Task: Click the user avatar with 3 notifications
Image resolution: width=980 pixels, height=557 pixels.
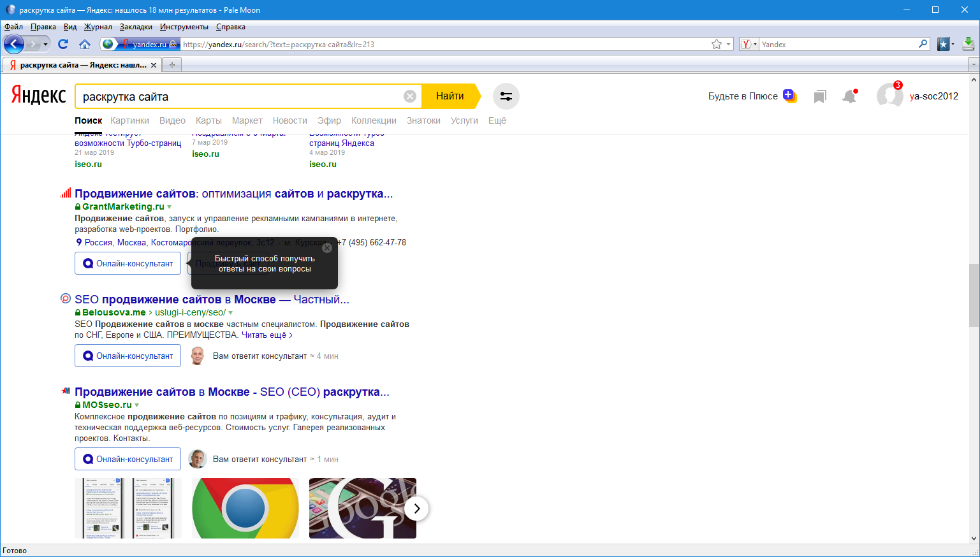Action: pos(889,96)
